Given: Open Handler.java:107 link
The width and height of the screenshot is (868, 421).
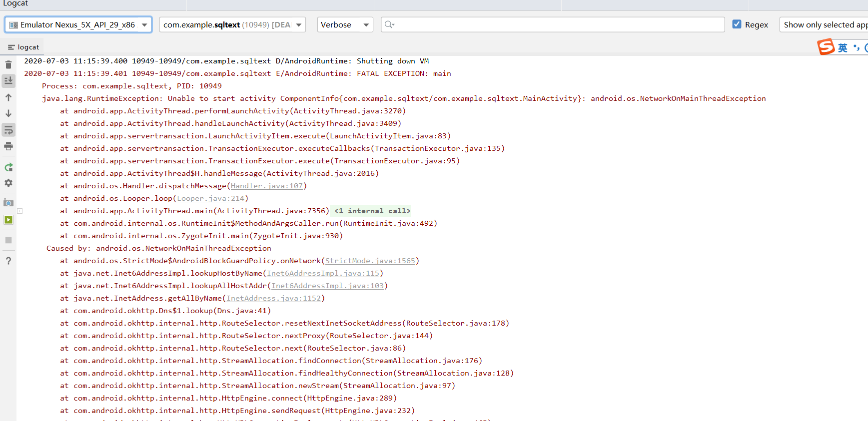Looking at the screenshot, I should pos(267,186).
